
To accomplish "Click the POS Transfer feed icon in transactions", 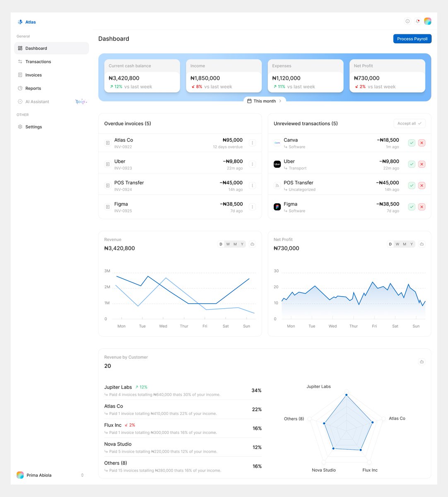I will [277, 186].
